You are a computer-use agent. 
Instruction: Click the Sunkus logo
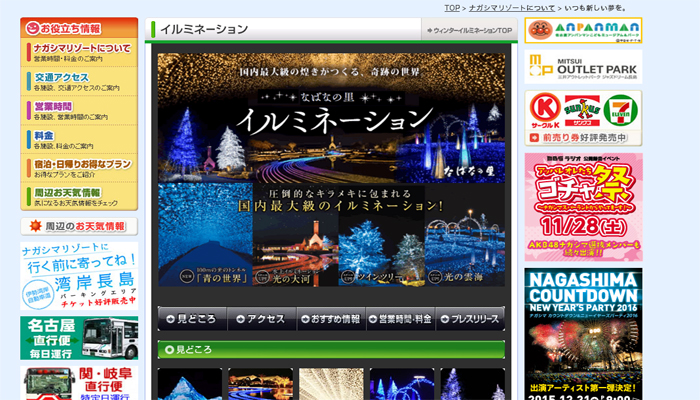point(582,111)
